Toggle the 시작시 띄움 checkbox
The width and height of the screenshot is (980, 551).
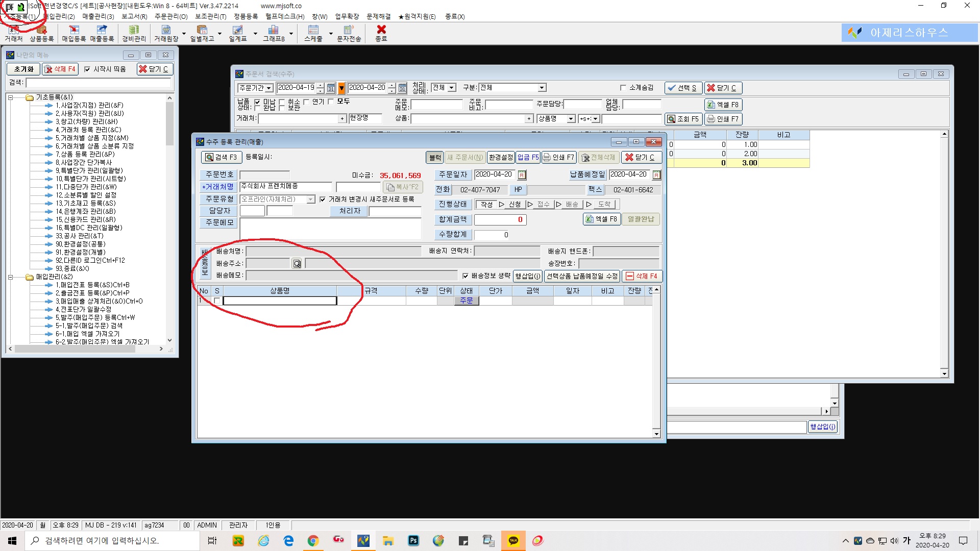[x=87, y=69]
